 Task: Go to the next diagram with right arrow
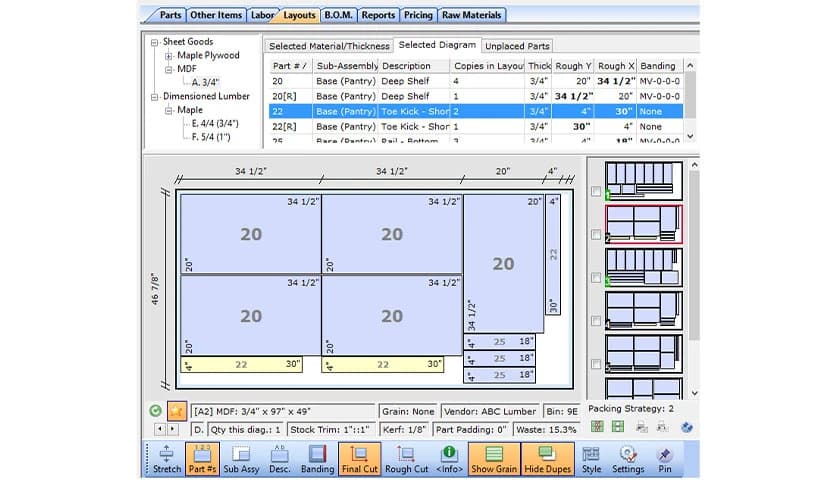pos(172,429)
